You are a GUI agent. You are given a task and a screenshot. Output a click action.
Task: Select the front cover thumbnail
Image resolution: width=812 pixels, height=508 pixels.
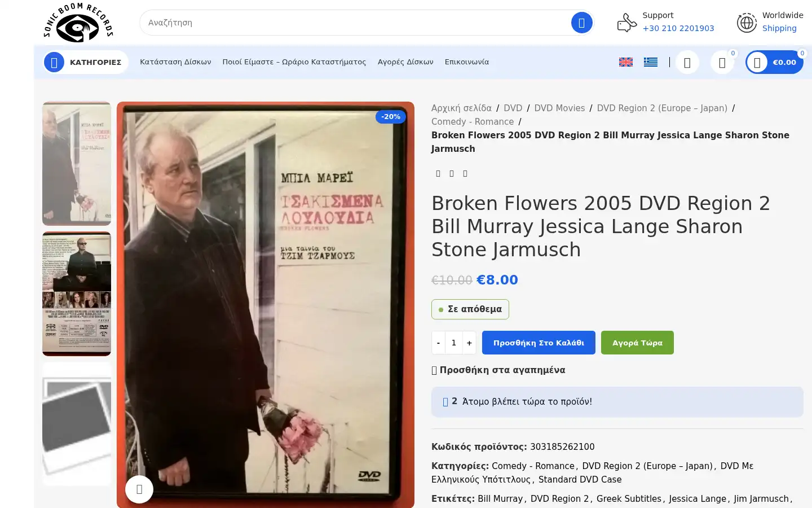77,164
